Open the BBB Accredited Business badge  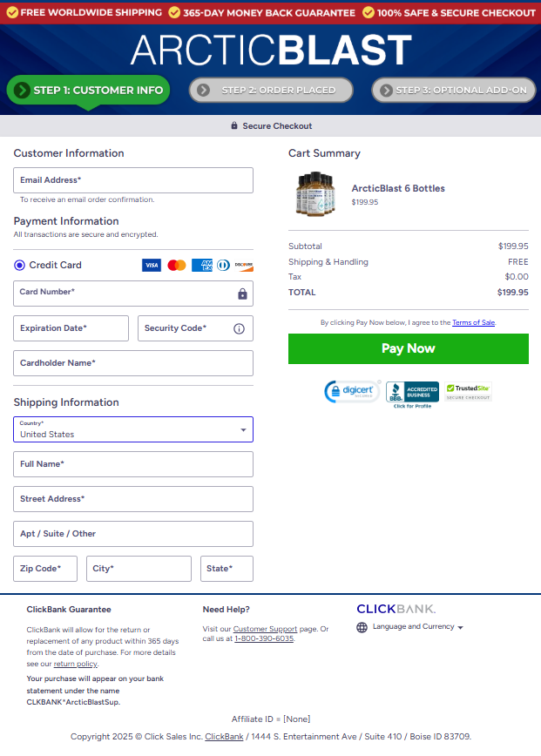point(412,394)
